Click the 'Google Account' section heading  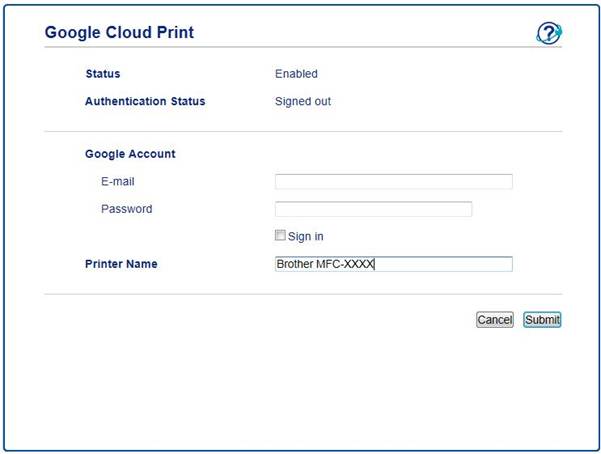[130, 154]
